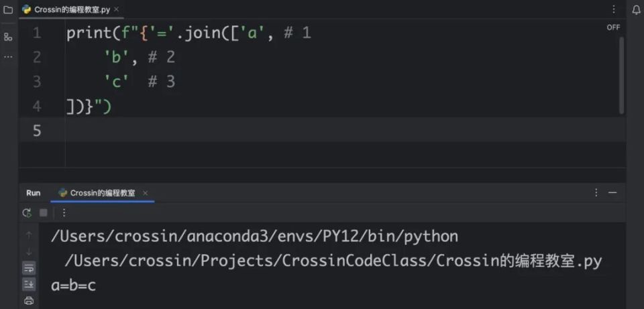The image size is (644, 309).
Task: Close the Crossin的编程教室 run tab
Action: tap(145, 193)
